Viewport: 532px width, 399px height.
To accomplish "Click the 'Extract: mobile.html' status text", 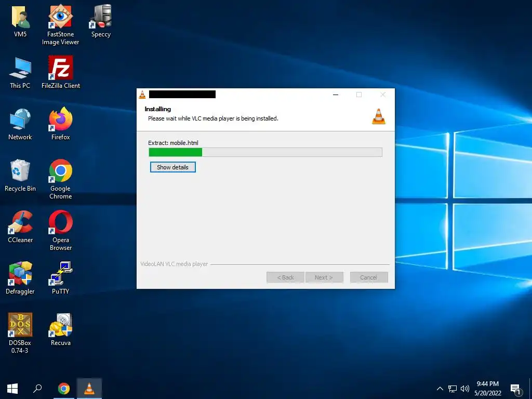I will pyautogui.click(x=173, y=143).
